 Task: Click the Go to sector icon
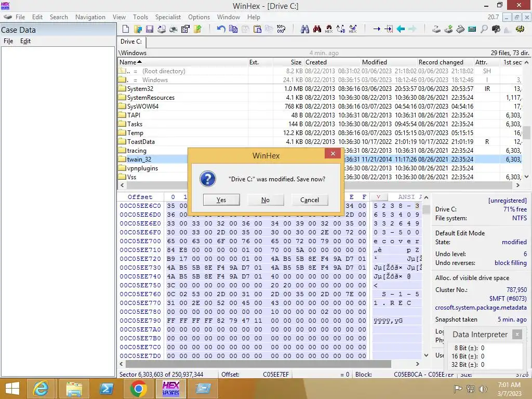coord(389,29)
